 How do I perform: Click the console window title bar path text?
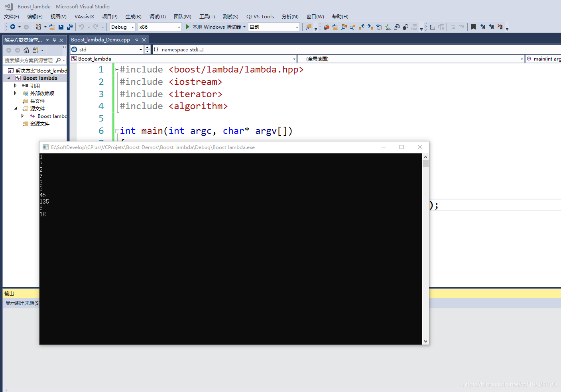[x=153, y=147]
